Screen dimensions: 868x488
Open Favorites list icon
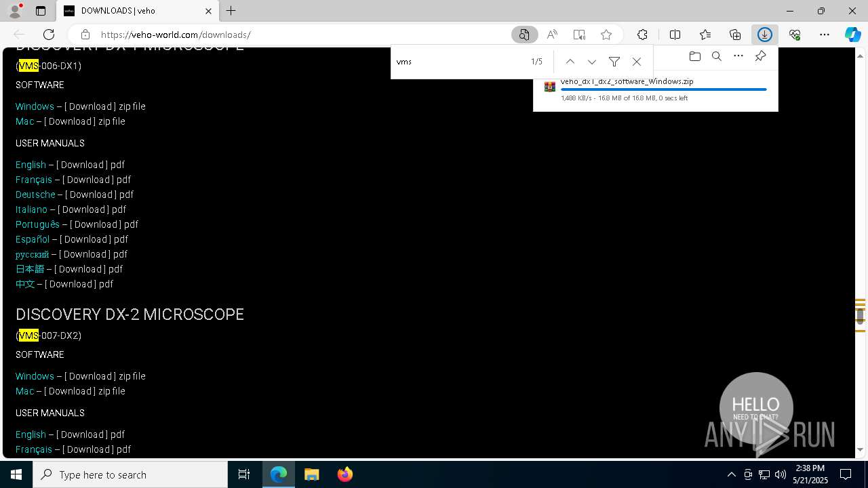[705, 35]
